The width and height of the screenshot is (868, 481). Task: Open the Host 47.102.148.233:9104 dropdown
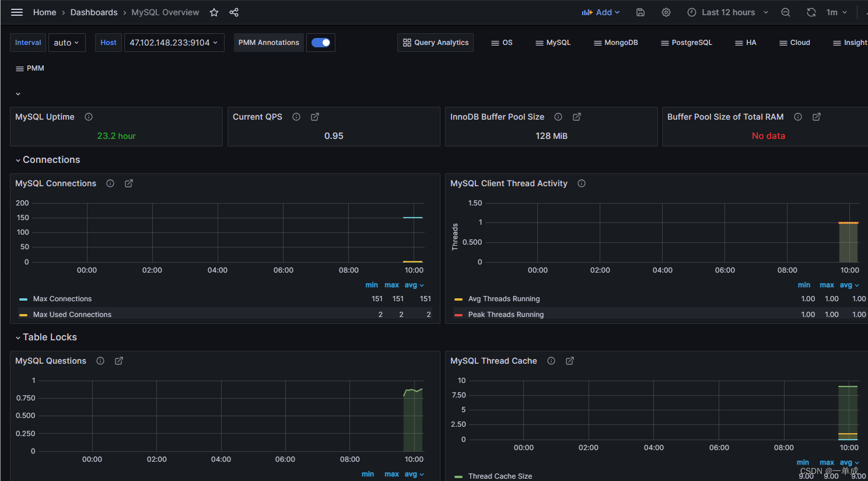(x=174, y=43)
